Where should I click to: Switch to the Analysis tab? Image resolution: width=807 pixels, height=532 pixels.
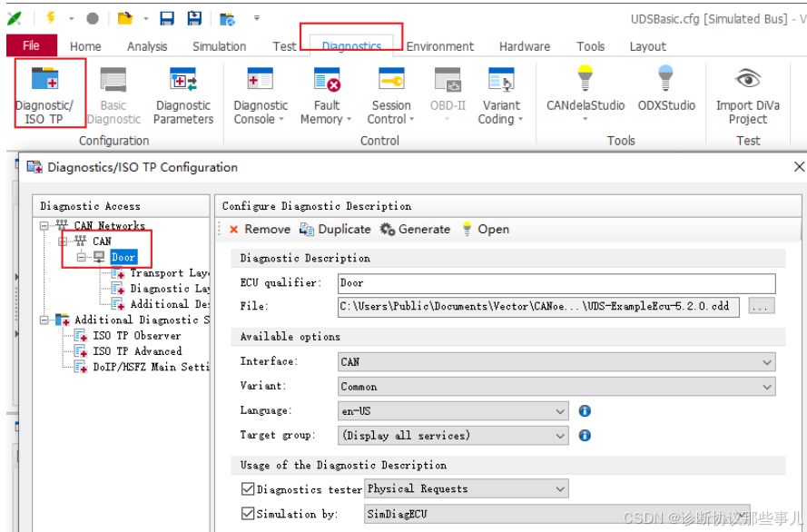(147, 46)
